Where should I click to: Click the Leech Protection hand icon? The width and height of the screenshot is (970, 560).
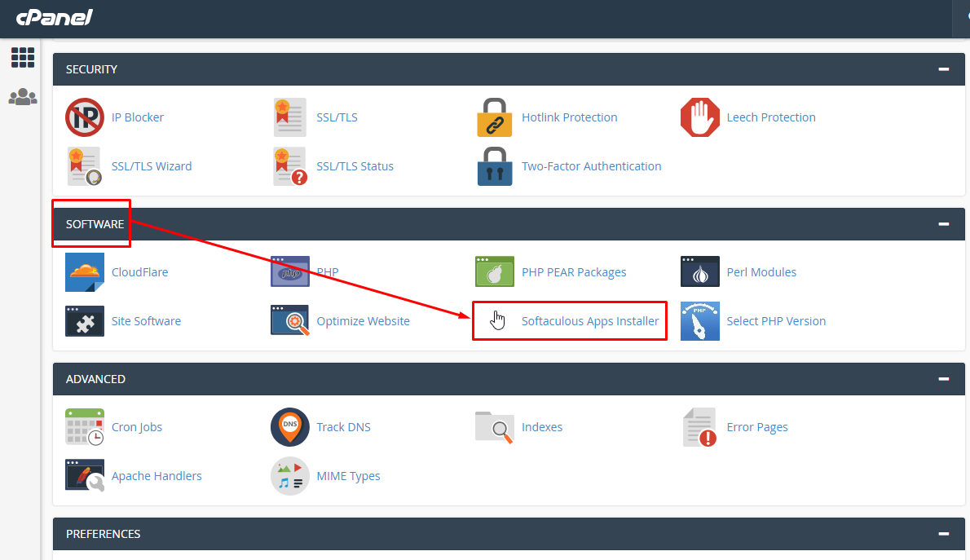(x=699, y=117)
